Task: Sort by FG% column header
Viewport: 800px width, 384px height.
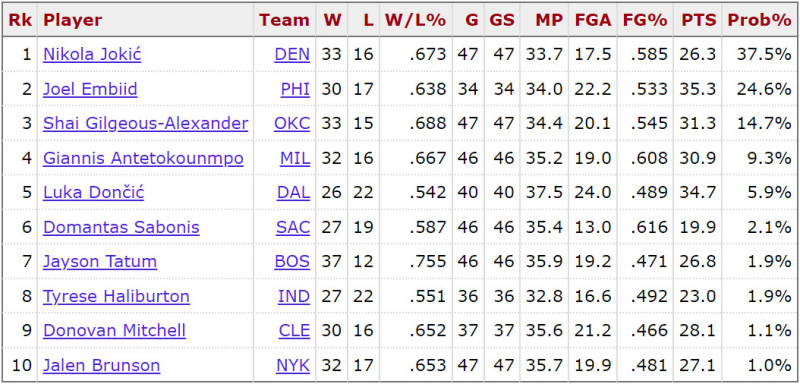Action: pyautogui.click(x=645, y=20)
